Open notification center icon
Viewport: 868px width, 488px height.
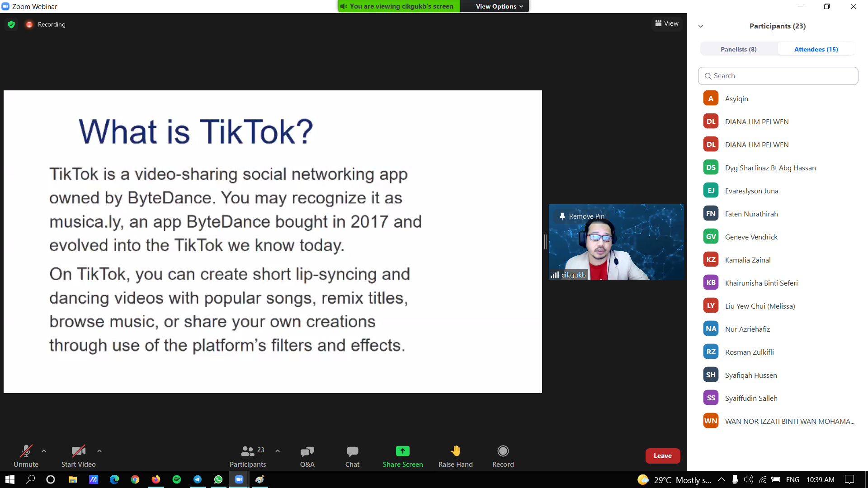849,479
